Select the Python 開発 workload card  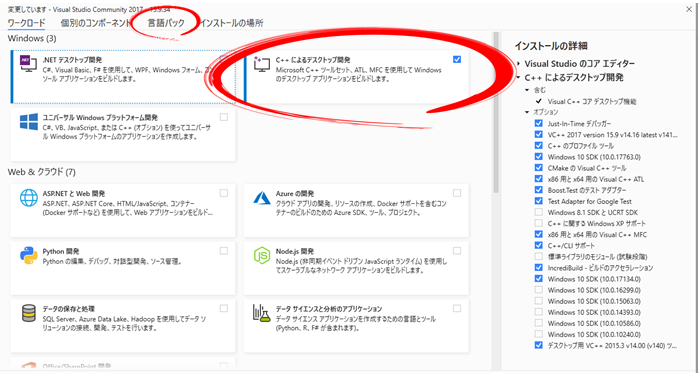coord(123,268)
